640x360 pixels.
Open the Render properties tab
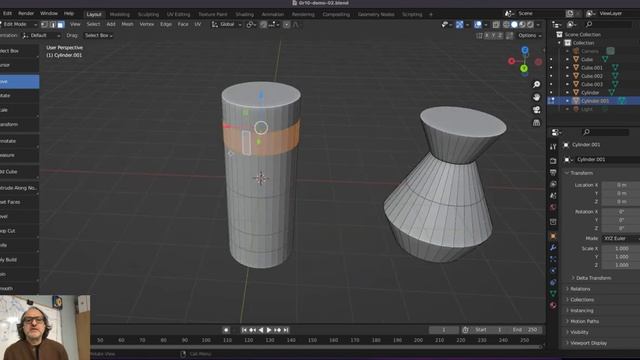[553, 161]
